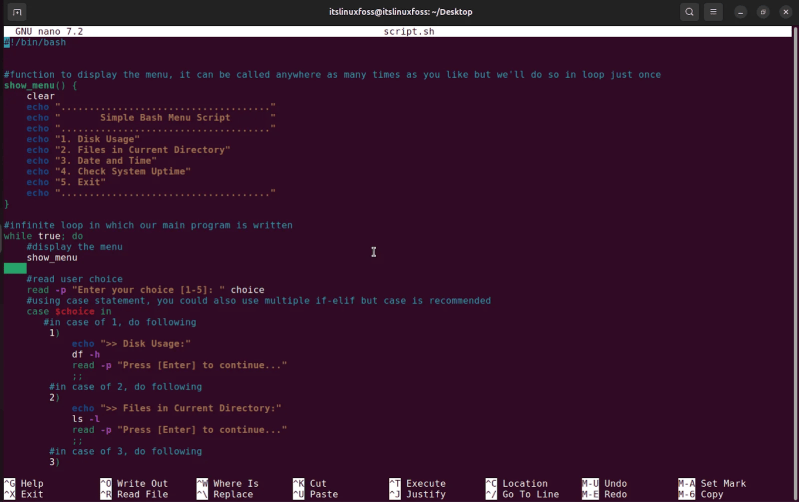The height and width of the screenshot is (502, 799).
Task: Click '>> Files in Current Directory:' echo line
Action: pyautogui.click(x=176, y=408)
